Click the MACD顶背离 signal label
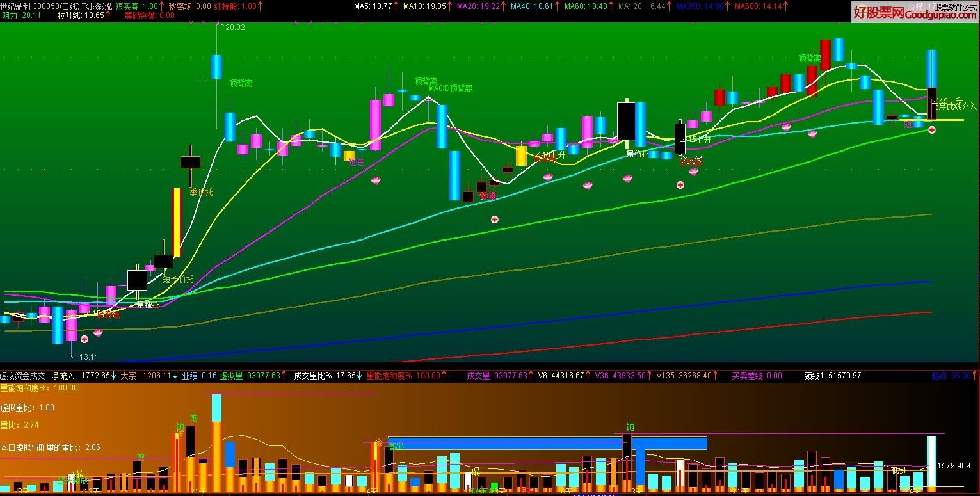 450,88
